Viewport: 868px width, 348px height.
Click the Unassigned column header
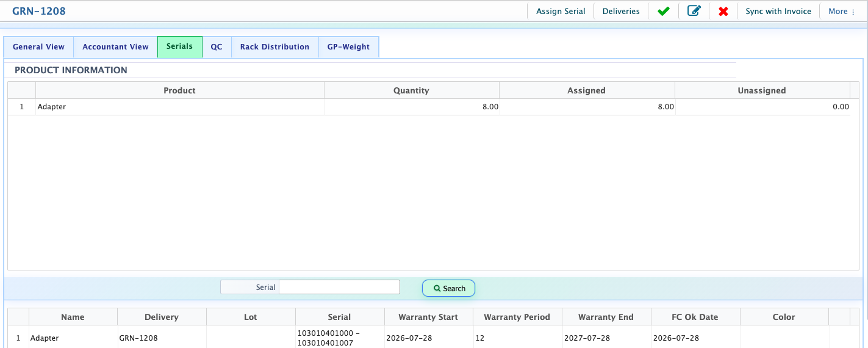pyautogui.click(x=762, y=90)
